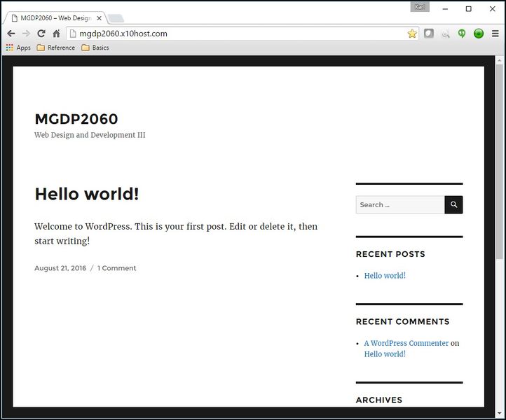Screen dimensions: 506x420
Task: Click the scrollbar up arrow
Action: 499,60
